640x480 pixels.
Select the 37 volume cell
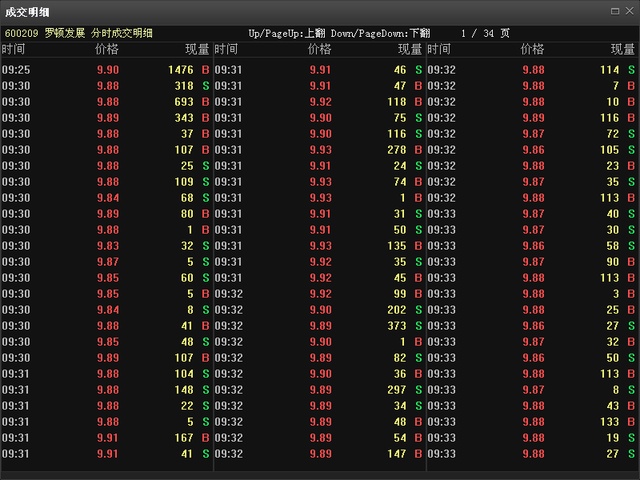pos(187,134)
